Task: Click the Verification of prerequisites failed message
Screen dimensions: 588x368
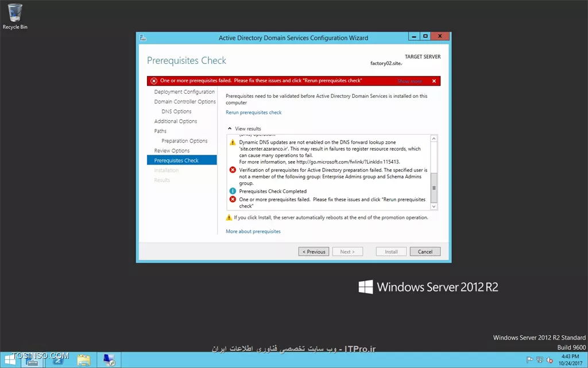Action: coord(333,177)
